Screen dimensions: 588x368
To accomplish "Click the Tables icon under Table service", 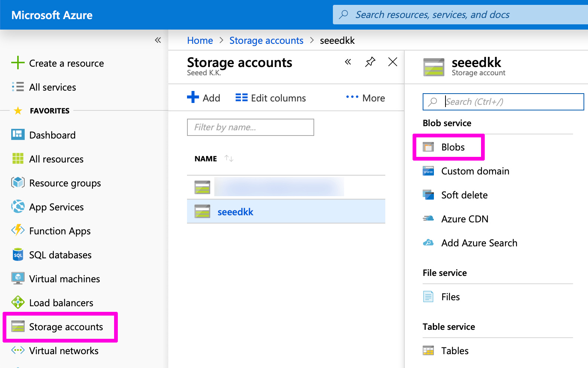I will click(428, 350).
